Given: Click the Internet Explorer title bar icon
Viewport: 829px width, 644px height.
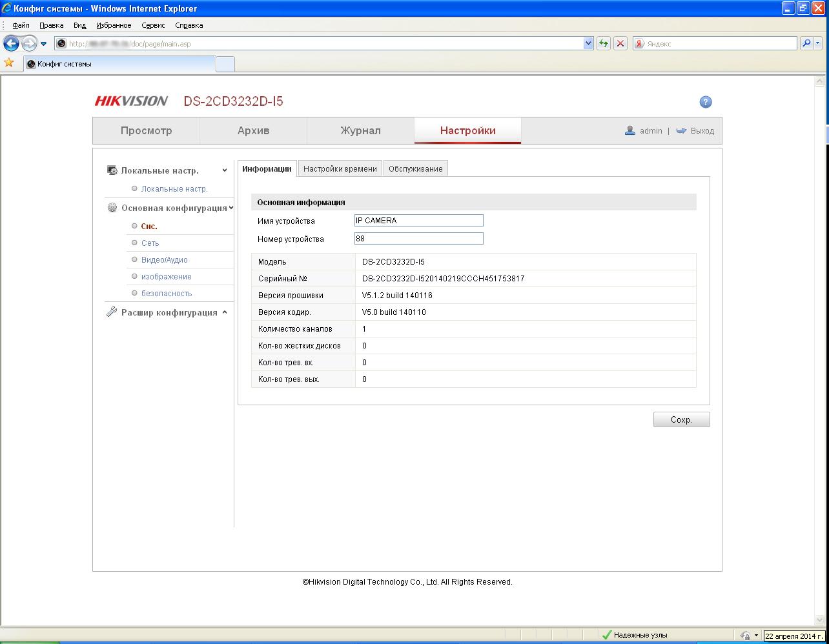Looking at the screenshot, I should click(6, 8).
